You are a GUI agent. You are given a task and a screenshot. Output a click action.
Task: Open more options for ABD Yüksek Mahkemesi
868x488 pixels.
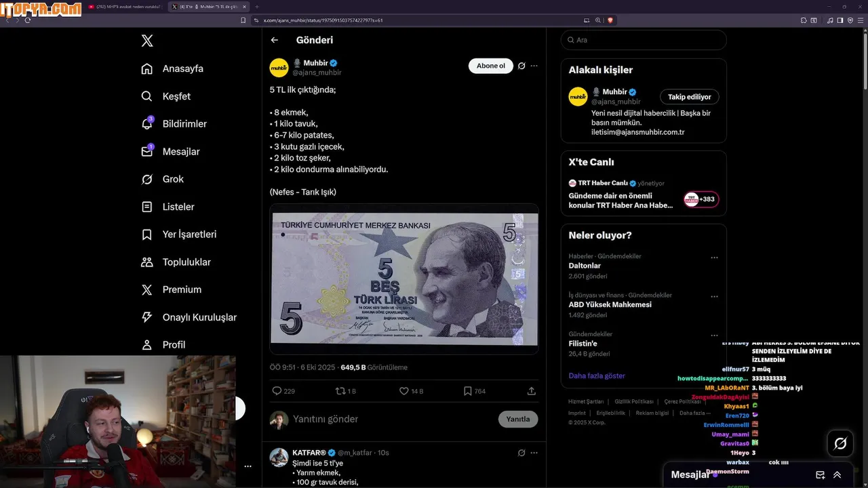[x=714, y=296]
